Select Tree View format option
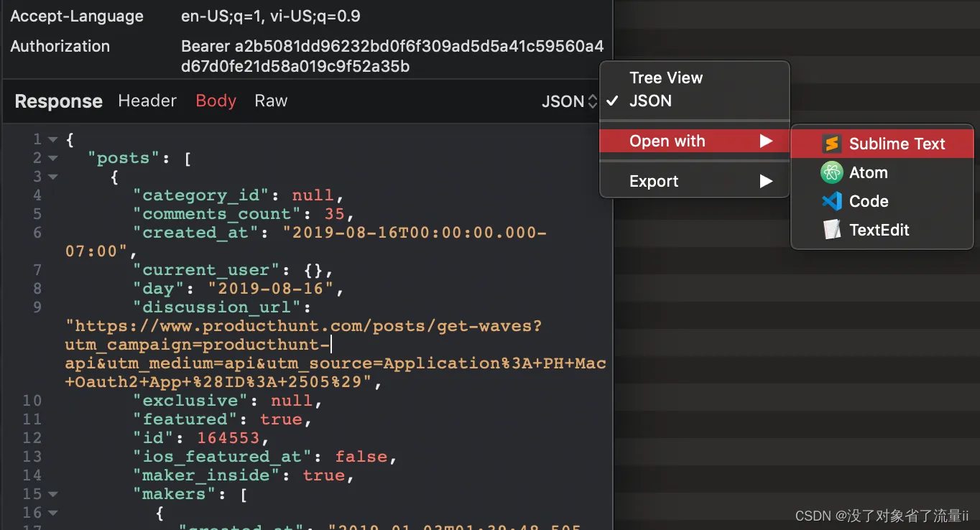The width and height of the screenshot is (980, 530). (695, 78)
